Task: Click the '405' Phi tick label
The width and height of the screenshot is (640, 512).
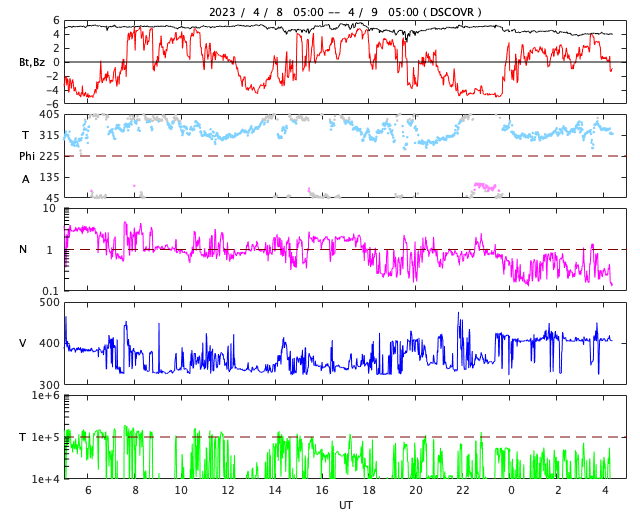Action: [x=49, y=115]
